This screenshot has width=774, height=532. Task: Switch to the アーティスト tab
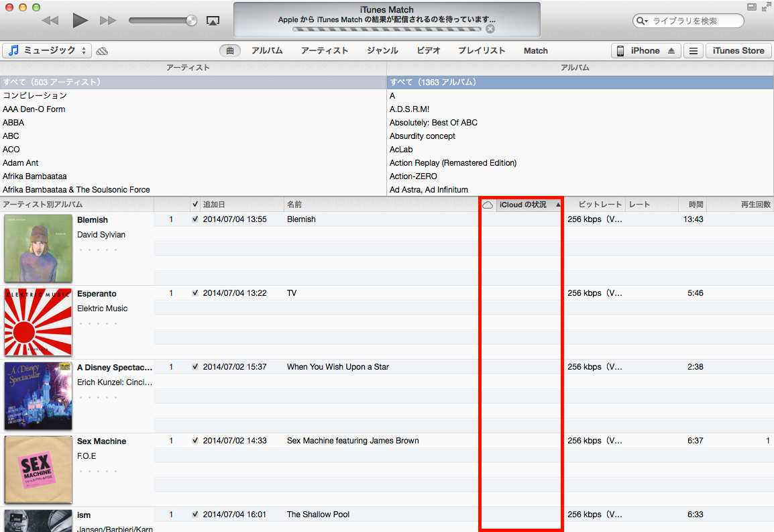(325, 50)
